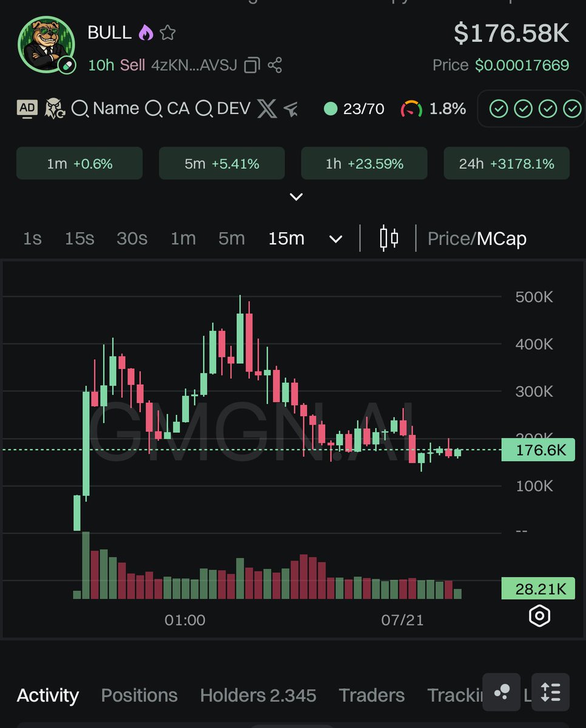Open the Activity tab
Image resolution: width=586 pixels, height=728 pixels.
click(48, 695)
